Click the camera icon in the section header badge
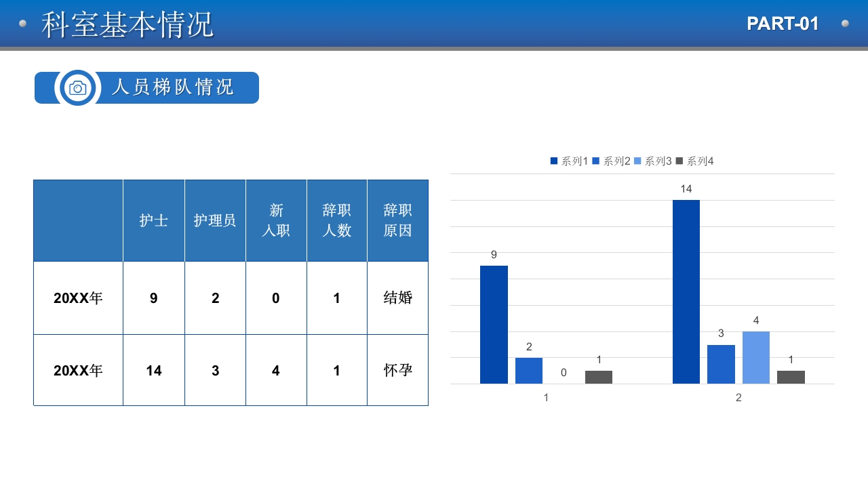Image resolution: width=868 pixels, height=488 pixels. [77, 87]
